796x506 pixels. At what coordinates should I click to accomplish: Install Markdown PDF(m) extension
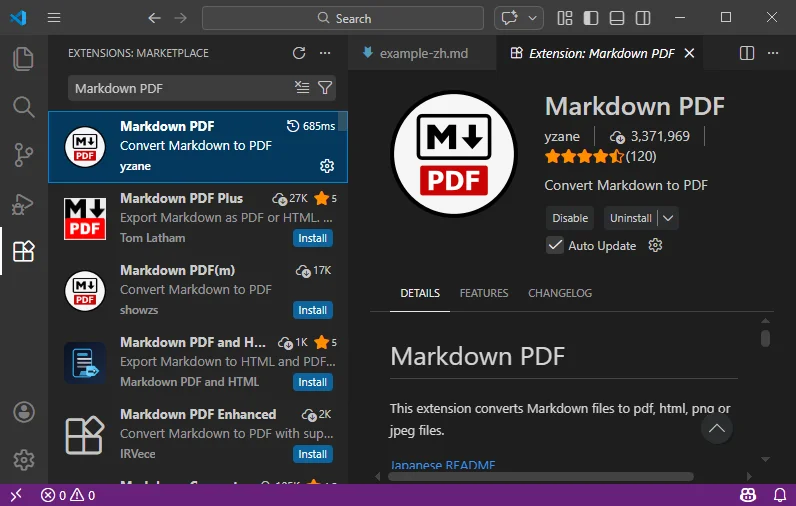(x=312, y=310)
